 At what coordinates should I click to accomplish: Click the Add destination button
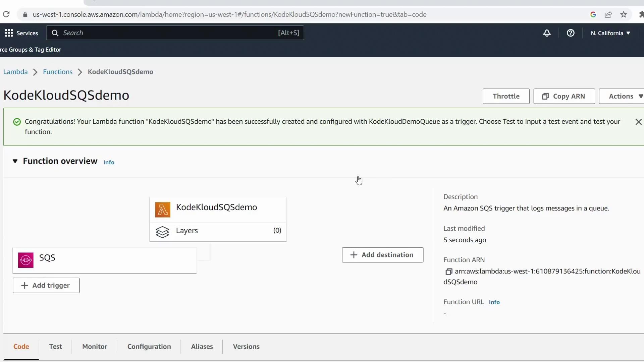pos(382,255)
